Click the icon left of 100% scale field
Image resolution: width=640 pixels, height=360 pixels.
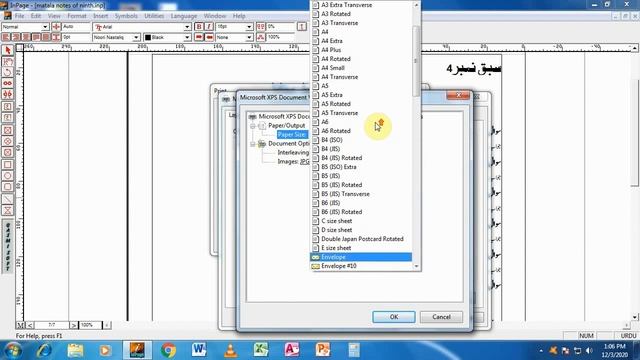(261, 37)
